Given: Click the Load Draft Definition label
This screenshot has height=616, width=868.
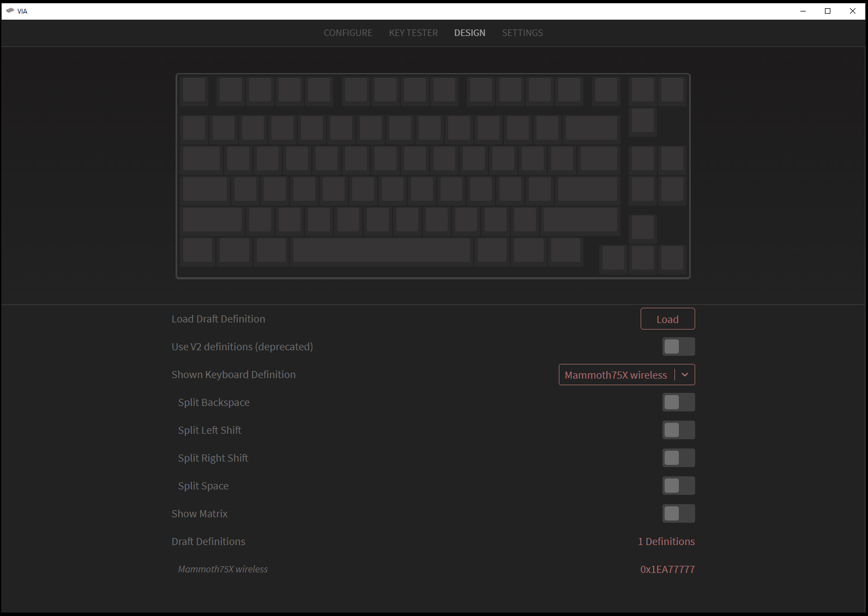Looking at the screenshot, I should click(x=219, y=319).
